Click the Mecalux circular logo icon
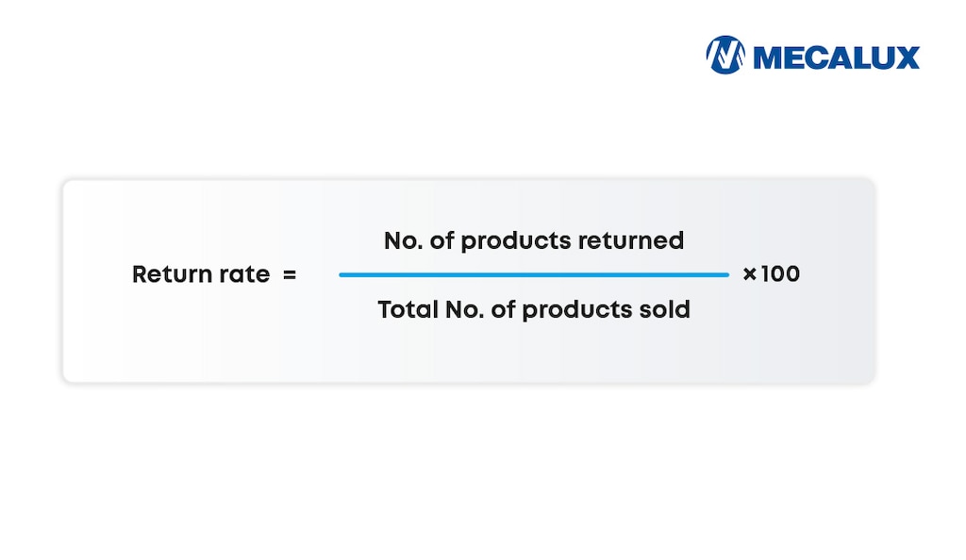The height and width of the screenshot is (560, 966). point(725,56)
